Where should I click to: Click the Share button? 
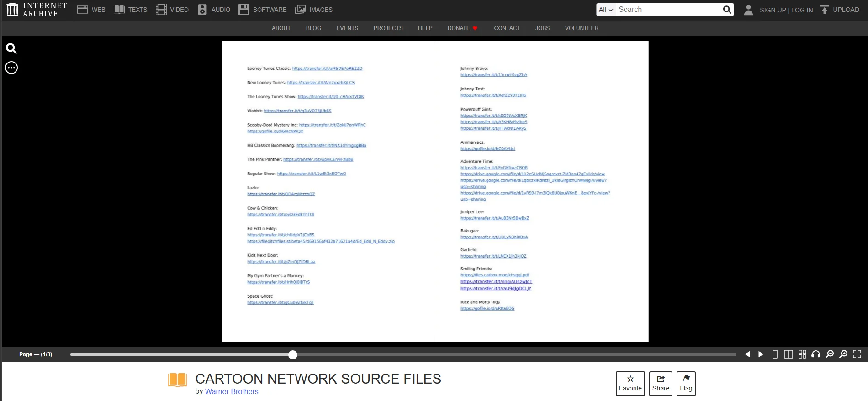661,384
